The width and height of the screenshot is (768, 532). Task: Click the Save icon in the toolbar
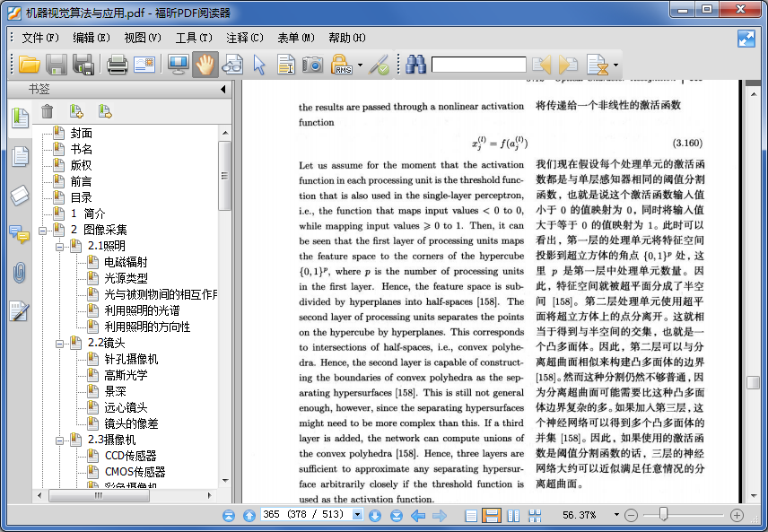point(57,65)
